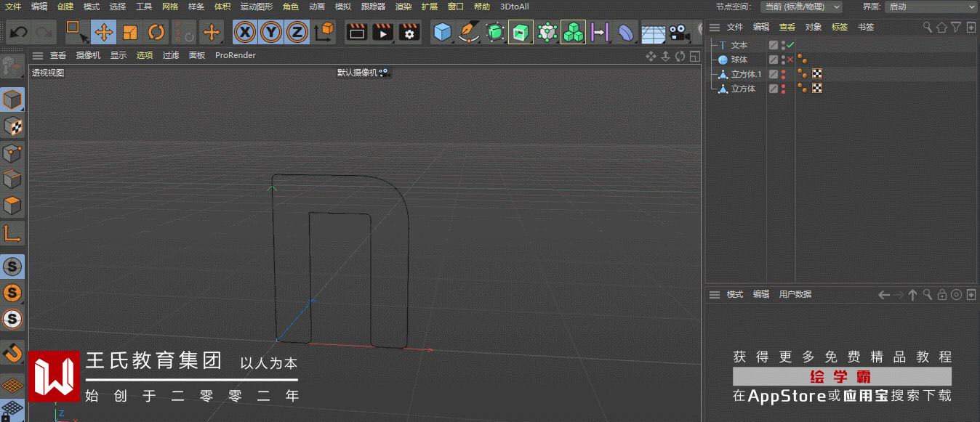980x422 pixels.
Task: Click the PSR reset icon
Action: click(183, 32)
